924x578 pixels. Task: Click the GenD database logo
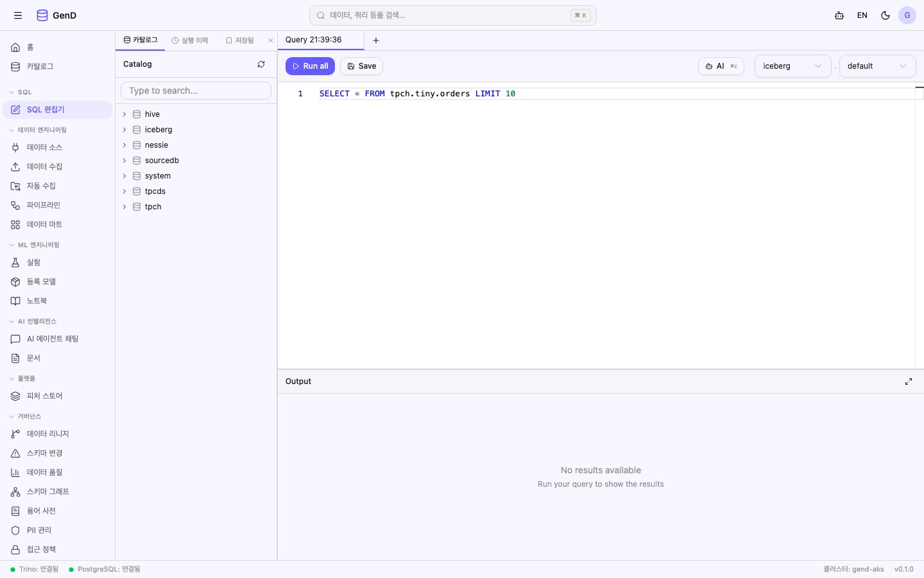56,15
